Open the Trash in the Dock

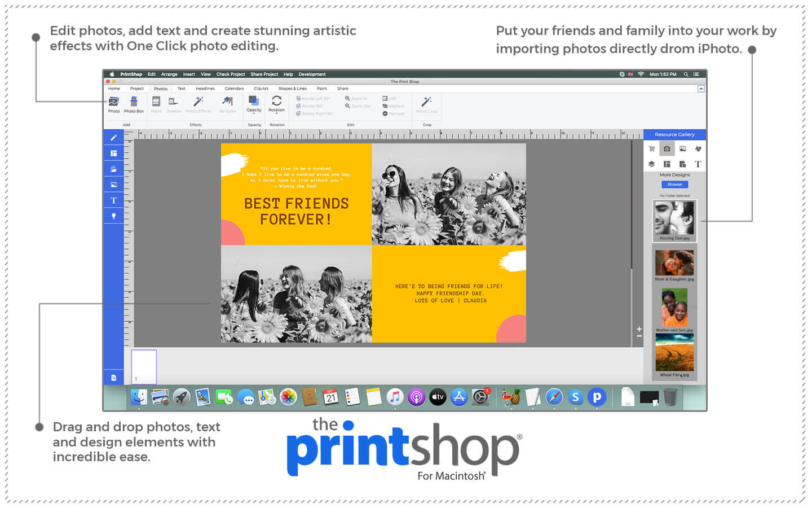point(670,397)
